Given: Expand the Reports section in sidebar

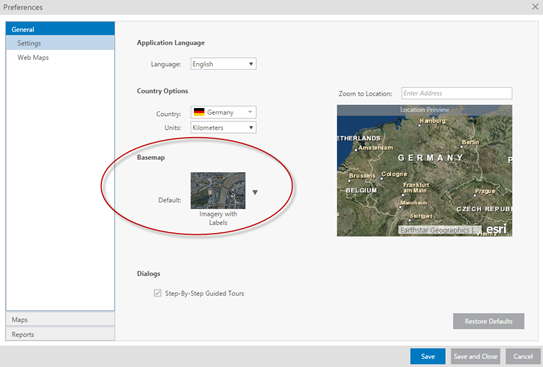Looking at the screenshot, I should click(x=60, y=334).
